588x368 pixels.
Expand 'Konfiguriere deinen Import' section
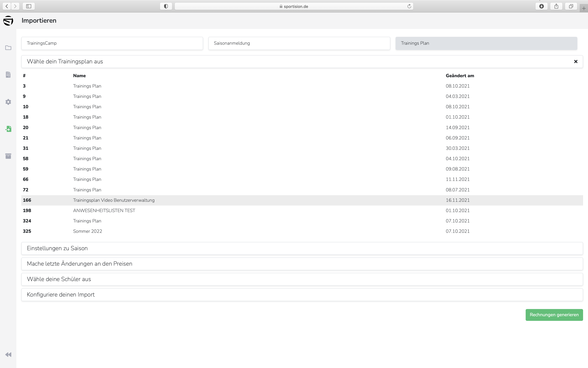tap(302, 295)
